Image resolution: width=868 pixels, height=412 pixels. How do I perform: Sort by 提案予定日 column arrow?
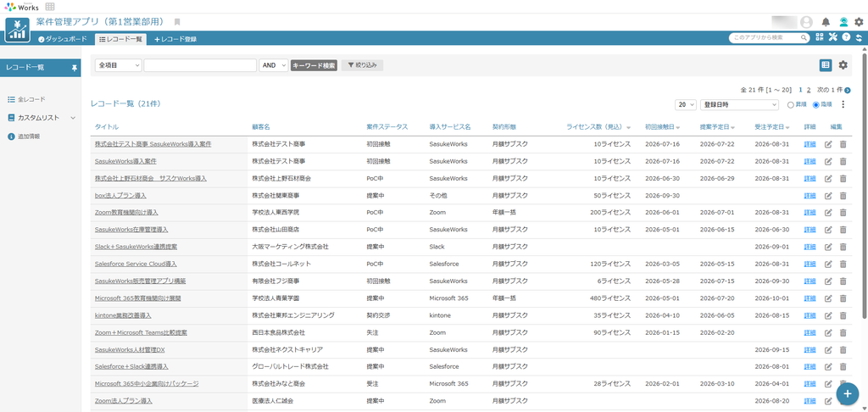coord(732,128)
